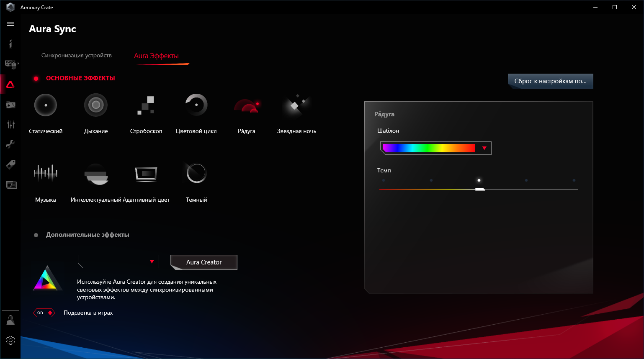Click the Подсветка в играх label
The image size is (644, 359).
tap(88, 313)
